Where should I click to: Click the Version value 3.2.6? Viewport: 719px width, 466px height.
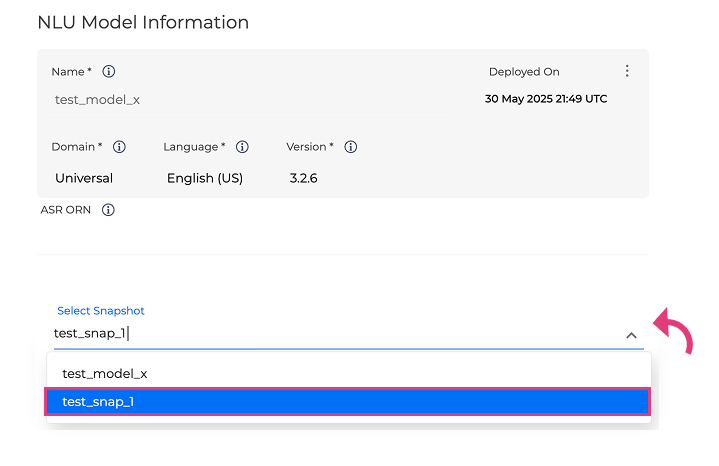click(303, 178)
